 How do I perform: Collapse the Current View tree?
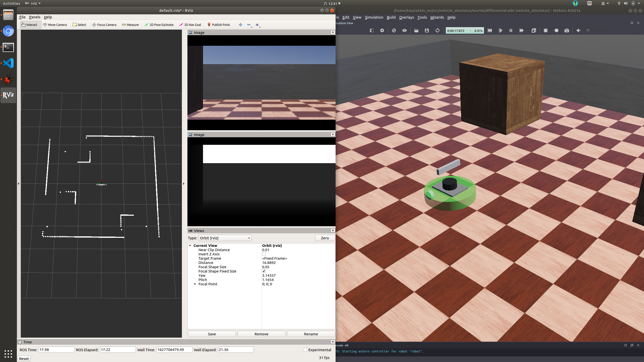click(x=190, y=246)
